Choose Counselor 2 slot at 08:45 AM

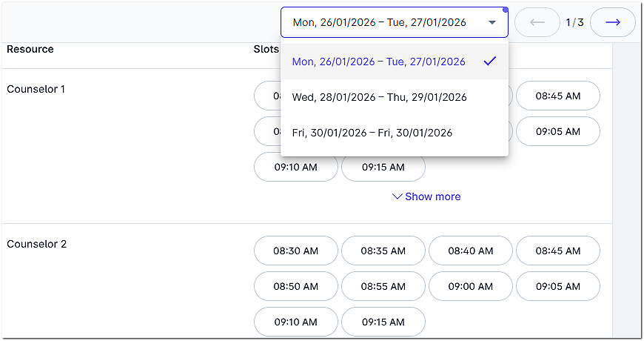557,251
